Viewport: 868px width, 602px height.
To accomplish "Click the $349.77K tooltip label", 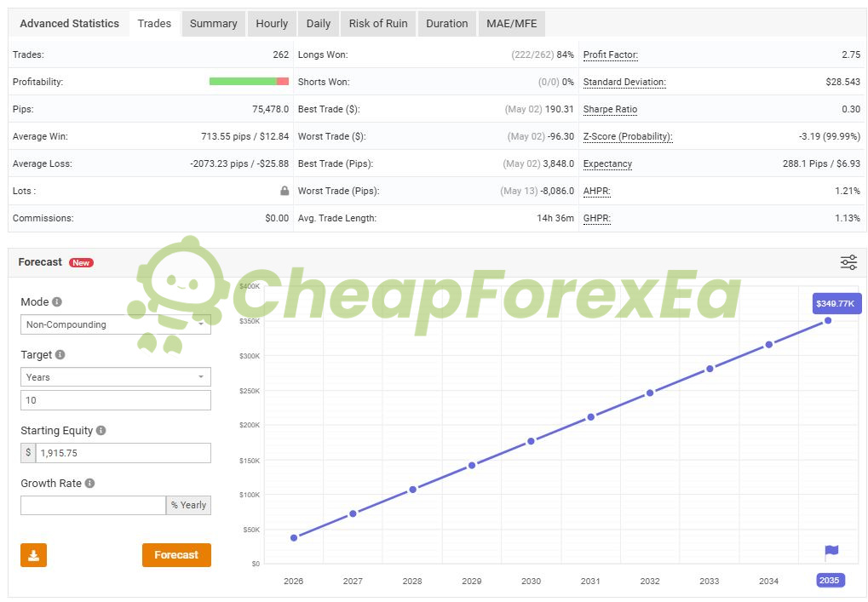I will 836,304.
